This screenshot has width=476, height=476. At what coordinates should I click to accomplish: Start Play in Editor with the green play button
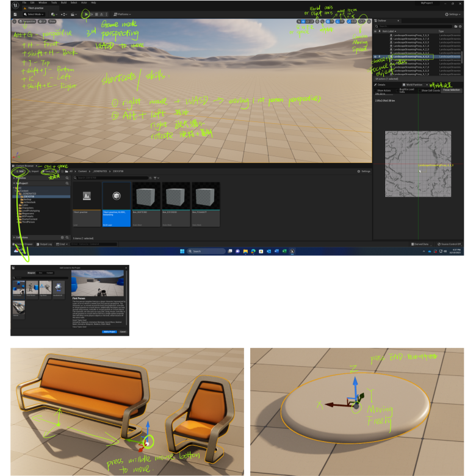coord(86,14)
